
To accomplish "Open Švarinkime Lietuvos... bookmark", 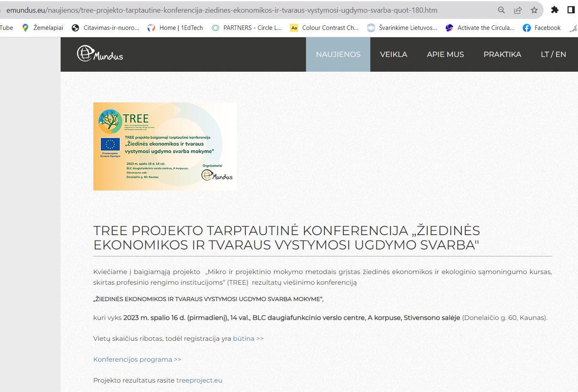I will click(402, 28).
